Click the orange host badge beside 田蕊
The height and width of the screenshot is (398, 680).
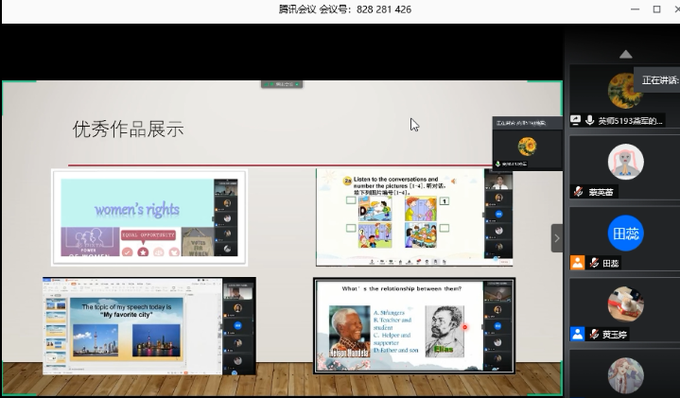(x=577, y=262)
